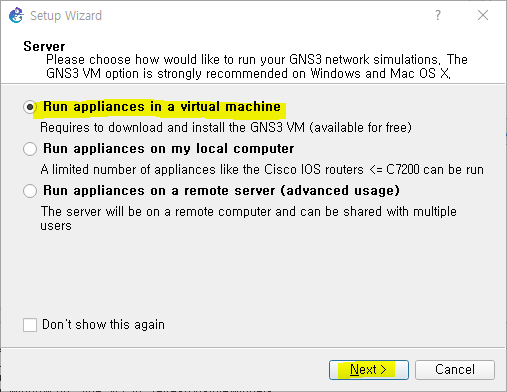Click the Server heading
This screenshot has height=392, width=507.
tap(44, 46)
